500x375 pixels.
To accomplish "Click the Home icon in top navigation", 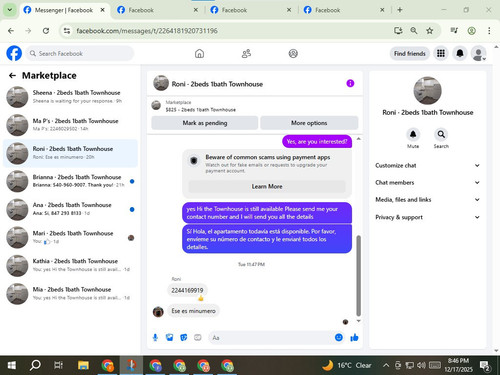I will tap(199, 53).
